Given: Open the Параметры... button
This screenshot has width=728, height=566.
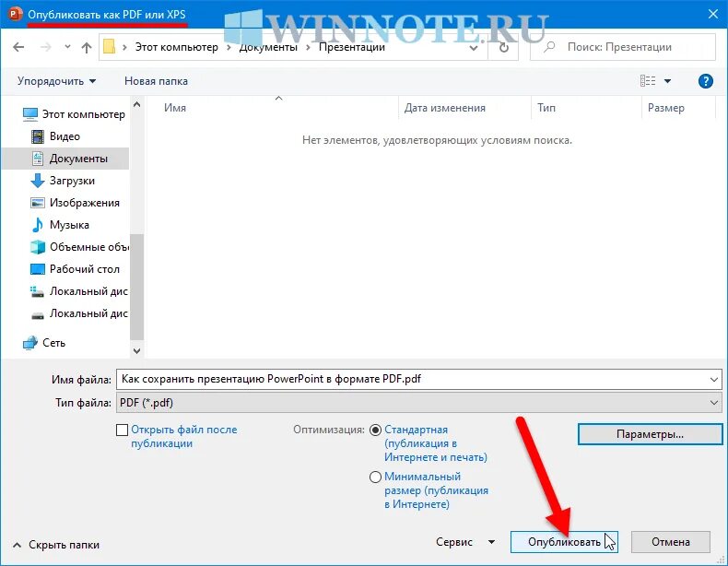Looking at the screenshot, I should [x=650, y=434].
